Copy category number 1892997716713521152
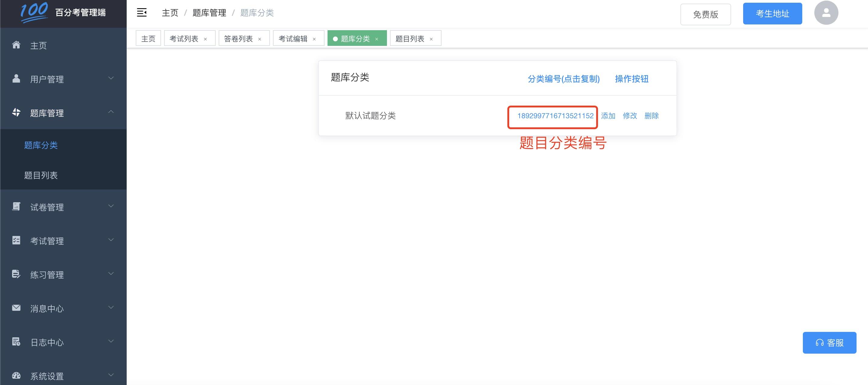 [x=555, y=116]
